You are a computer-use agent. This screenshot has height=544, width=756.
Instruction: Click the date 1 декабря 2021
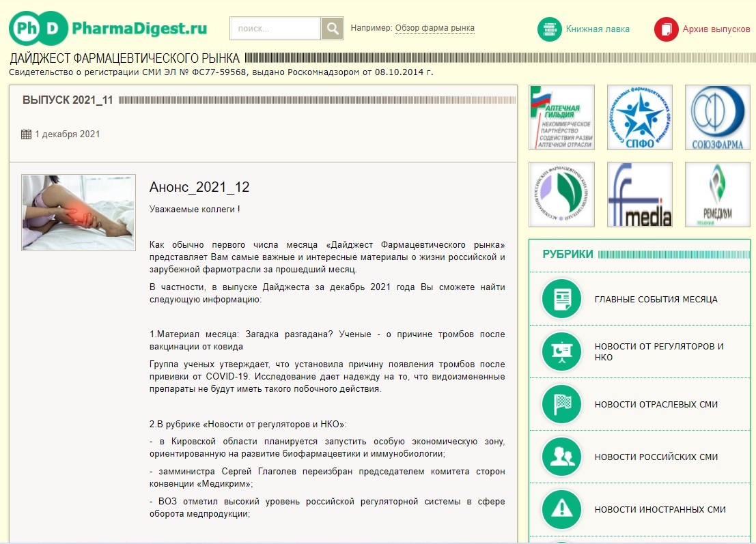pos(67,134)
